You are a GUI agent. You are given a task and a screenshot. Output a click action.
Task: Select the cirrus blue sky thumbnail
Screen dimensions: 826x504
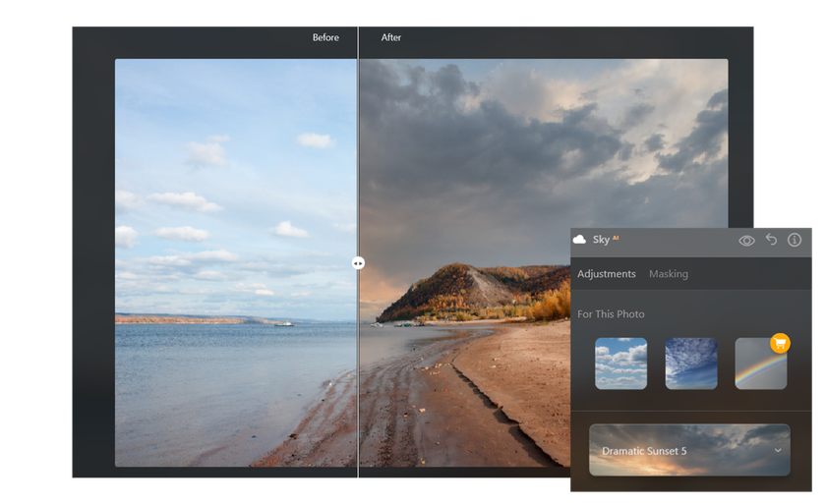click(691, 364)
